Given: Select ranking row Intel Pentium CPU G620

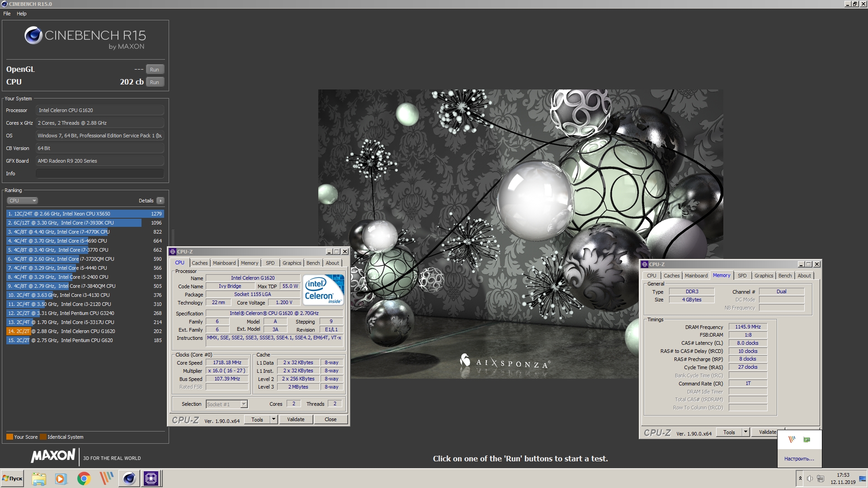Looking at the screenshot, I should pyautogui.click(x=85, y=340).
